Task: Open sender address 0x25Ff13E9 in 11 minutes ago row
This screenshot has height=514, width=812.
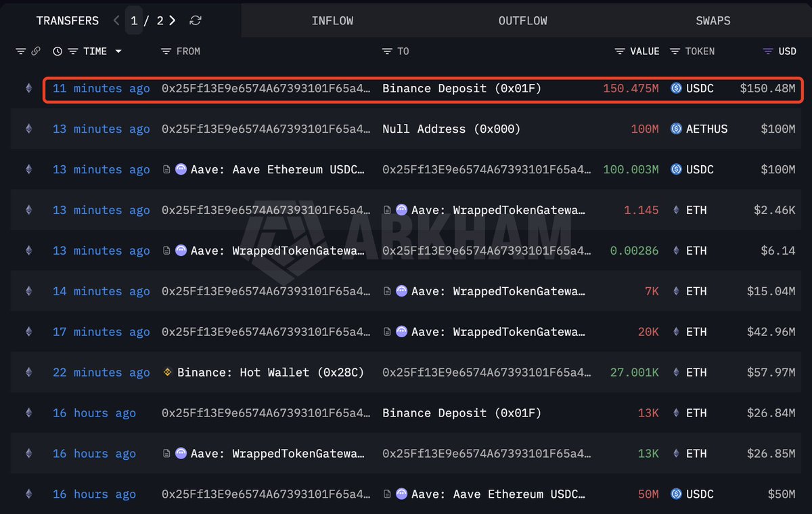Action: (x=266, y=88)
